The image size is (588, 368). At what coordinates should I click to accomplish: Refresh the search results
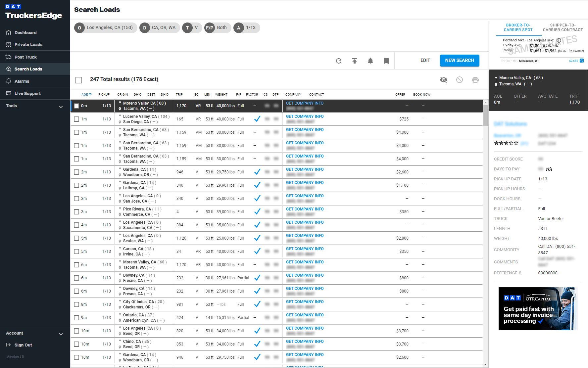338,61
